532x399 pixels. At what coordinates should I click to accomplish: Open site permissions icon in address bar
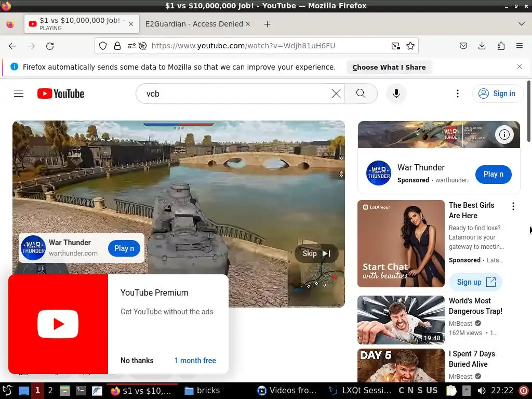[131, 46]
